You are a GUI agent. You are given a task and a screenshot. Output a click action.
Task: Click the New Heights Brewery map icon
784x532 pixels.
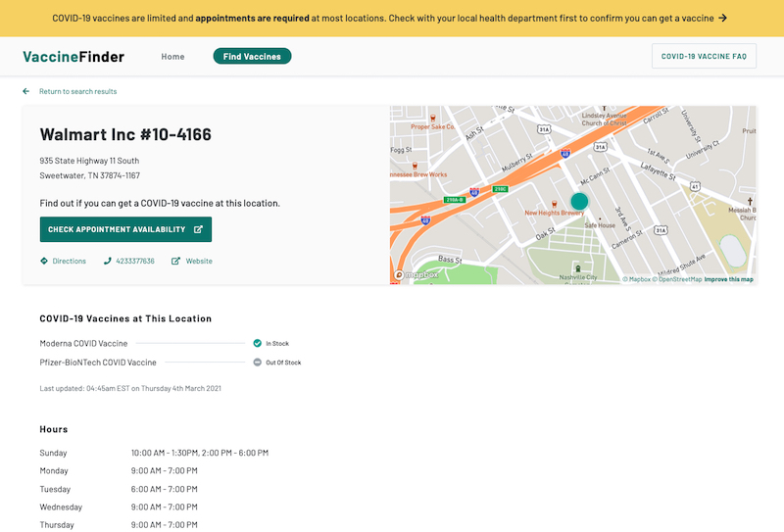click(554, 204)
